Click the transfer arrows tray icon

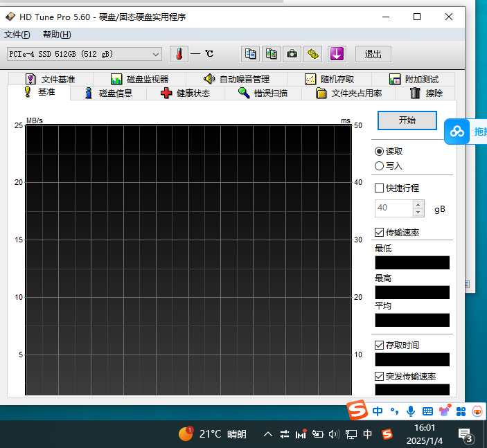click(x=285, y=434)
